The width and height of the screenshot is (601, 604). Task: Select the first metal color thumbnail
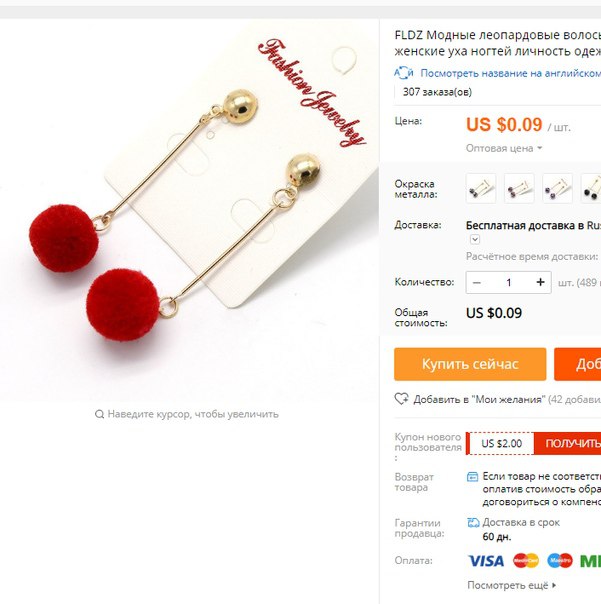click(x=481, y=188)
